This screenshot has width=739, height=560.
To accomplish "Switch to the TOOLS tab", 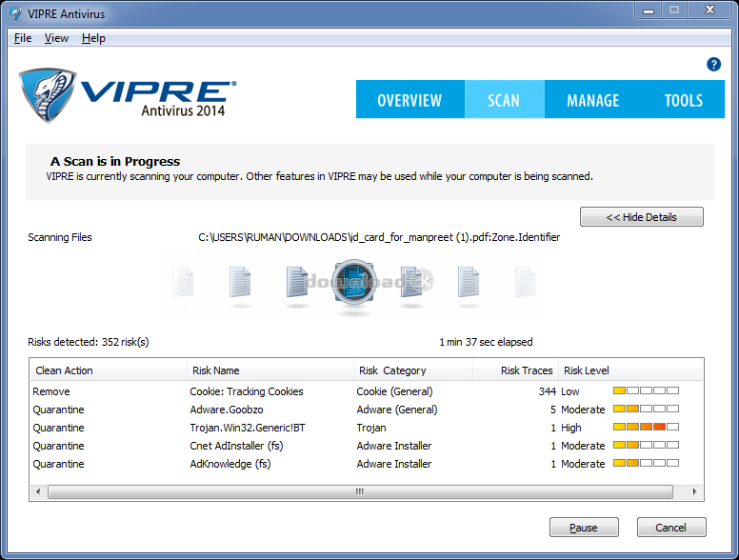I will coord(684,99).
